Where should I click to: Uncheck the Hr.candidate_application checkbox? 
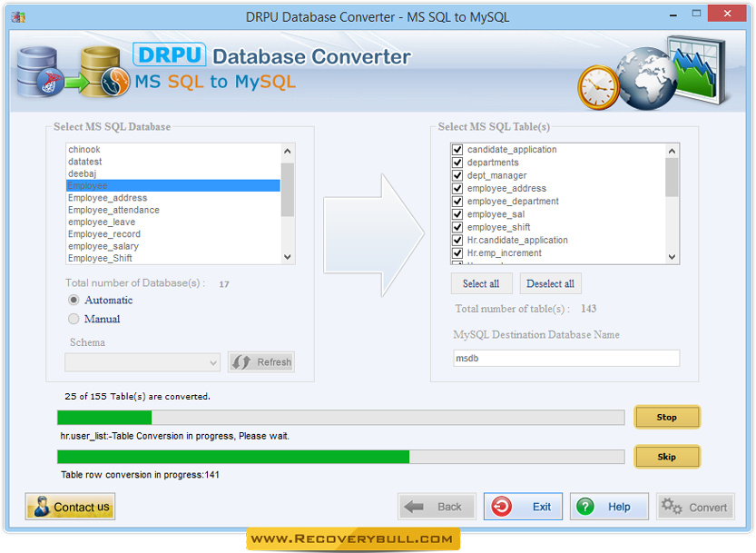[457, 241]
